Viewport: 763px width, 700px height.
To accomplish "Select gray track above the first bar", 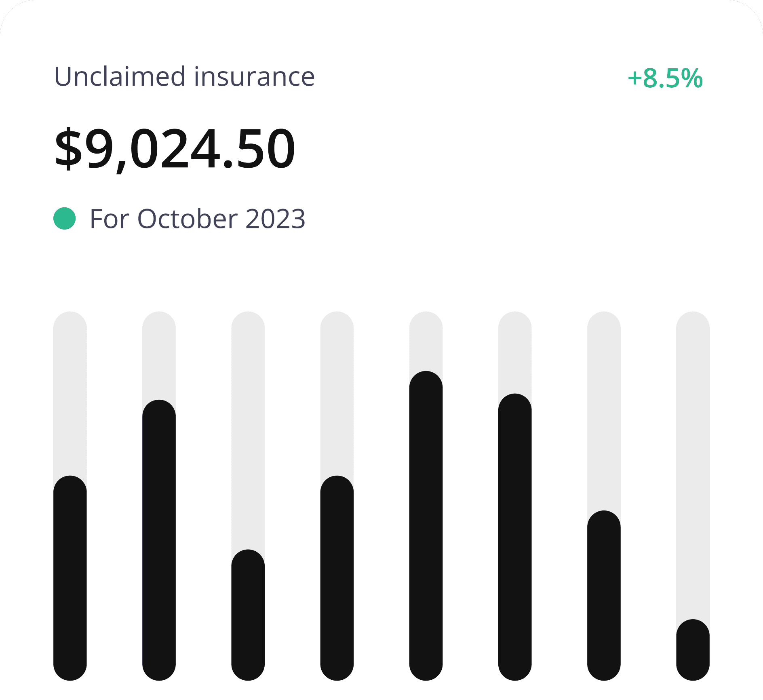I will [70, 394].
